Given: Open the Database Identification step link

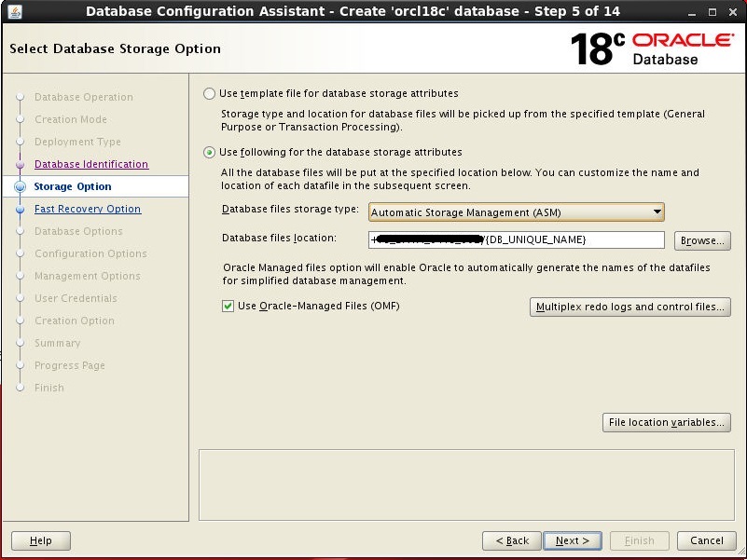Looking at the screenshot, I should point(91,164).
